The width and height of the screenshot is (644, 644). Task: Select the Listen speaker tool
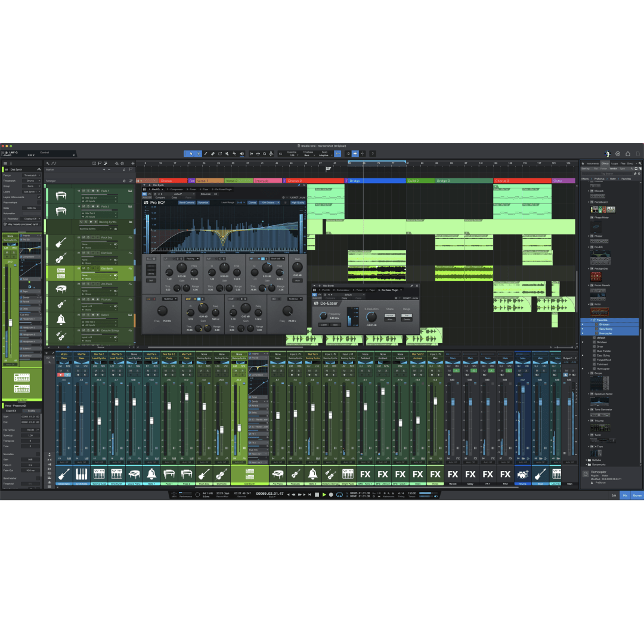point(242,154)
